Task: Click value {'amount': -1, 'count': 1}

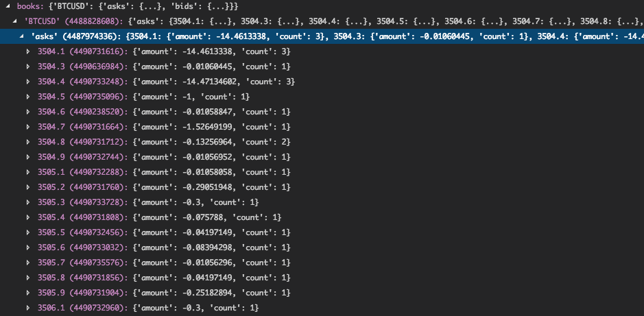Action: click(191, 97)
